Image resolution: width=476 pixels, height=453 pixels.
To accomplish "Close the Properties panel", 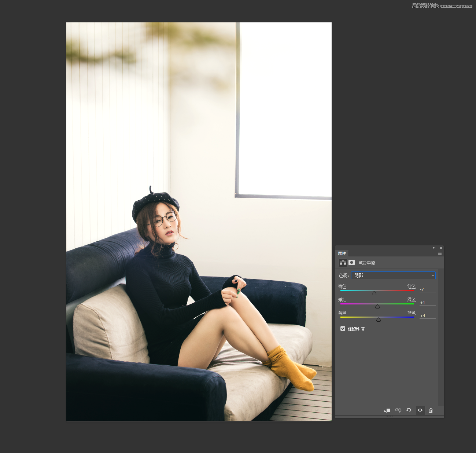I will [441, 248].
